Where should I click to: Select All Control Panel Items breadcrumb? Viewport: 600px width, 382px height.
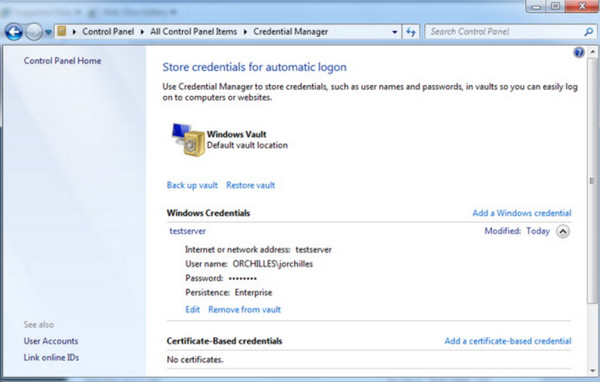(194, 32)
